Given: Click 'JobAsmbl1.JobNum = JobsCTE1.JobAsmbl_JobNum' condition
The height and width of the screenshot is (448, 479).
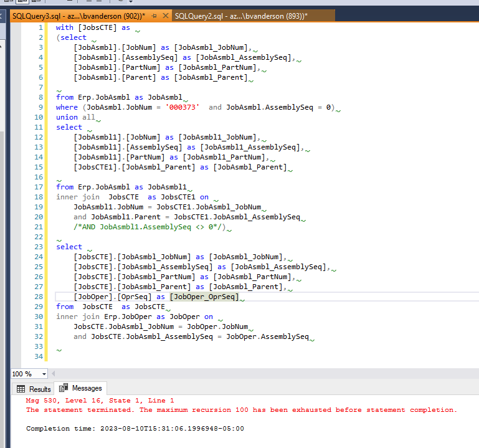Looking at the screenshot, I should pyautogui.click(x=168, y=207).
